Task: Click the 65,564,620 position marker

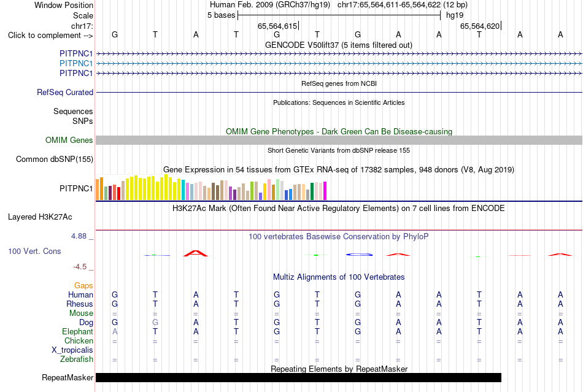Action: pos(481,26)
